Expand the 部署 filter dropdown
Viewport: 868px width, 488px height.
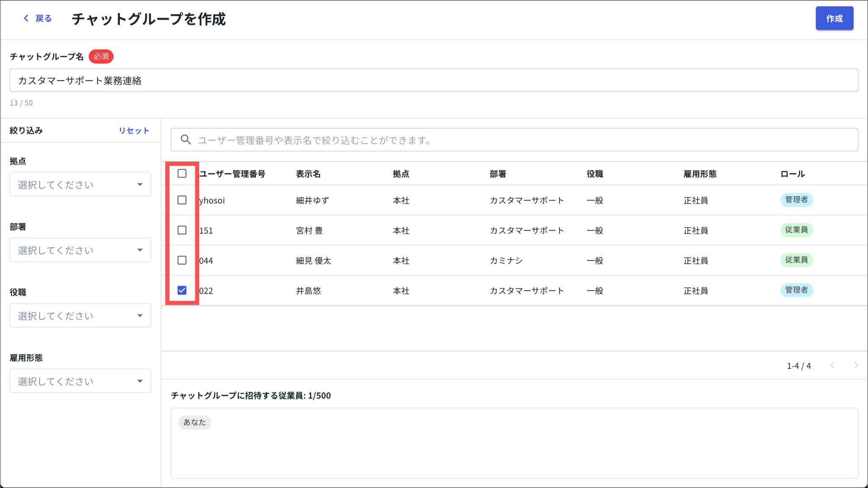pyautogui.click(x=80, y=250)
